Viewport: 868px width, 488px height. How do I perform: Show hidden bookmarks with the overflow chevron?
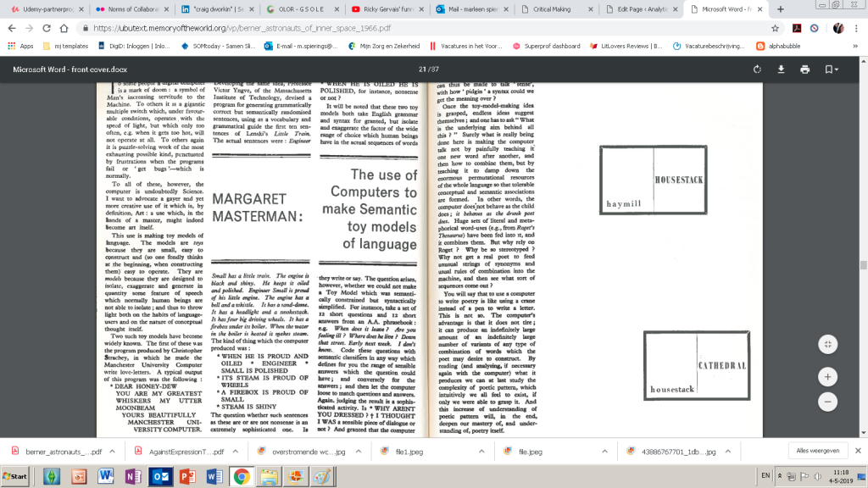coord(855,46)
